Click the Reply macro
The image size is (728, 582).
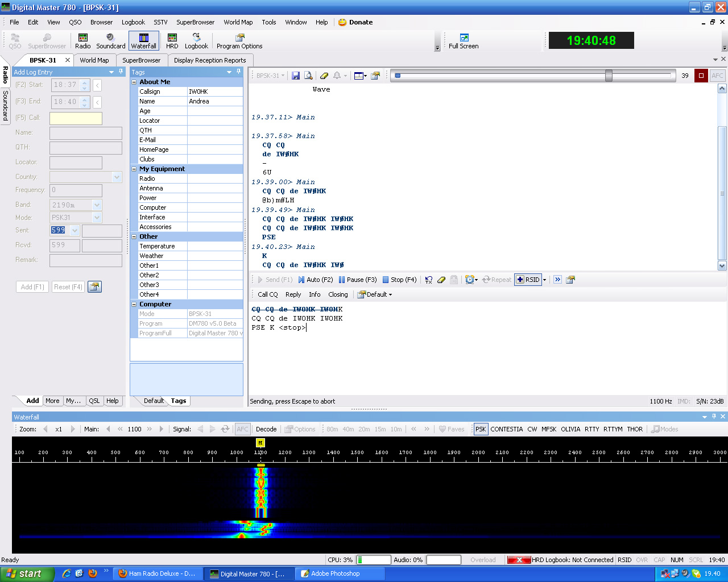293,294
